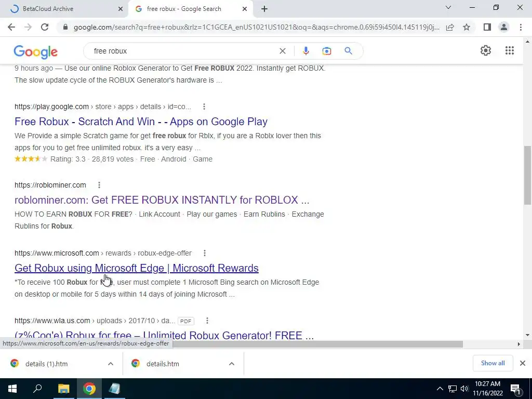Click the https://roblominer.com URL text
Screen dimensions: 532x399
50,185
